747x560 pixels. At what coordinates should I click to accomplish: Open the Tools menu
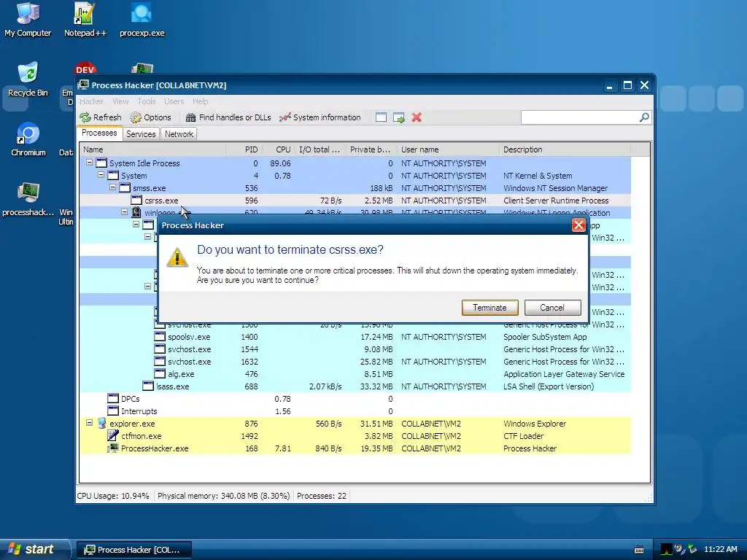pos(146,101)
